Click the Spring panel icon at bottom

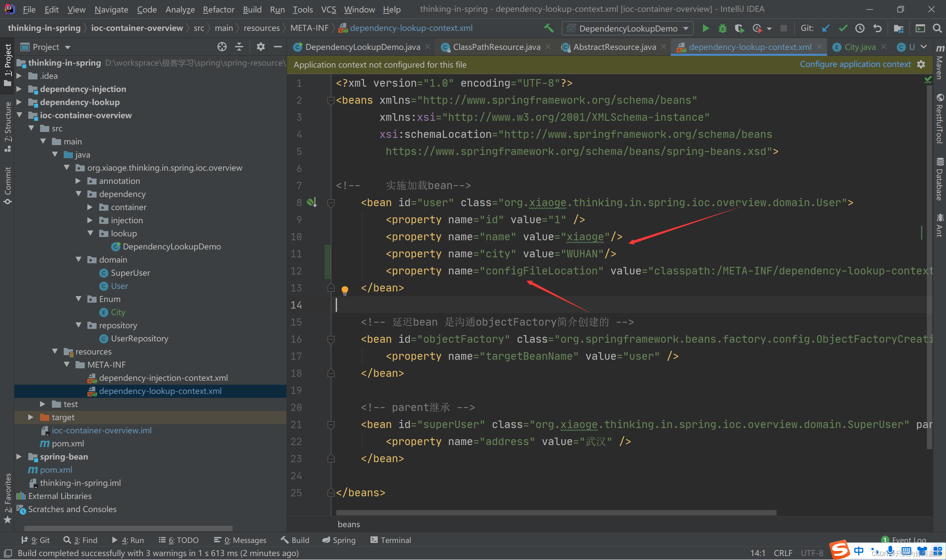pos(342,540)
